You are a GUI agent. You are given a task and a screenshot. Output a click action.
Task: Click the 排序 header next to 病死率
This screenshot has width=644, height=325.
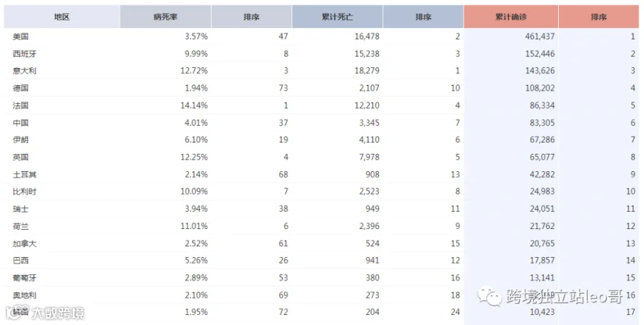click(x=251, y=17)
